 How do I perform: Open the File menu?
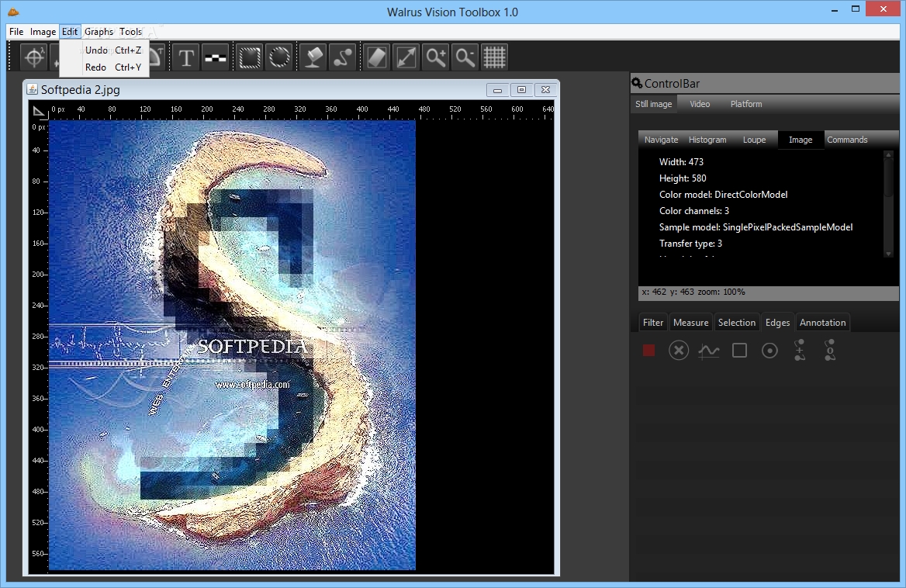16,32
